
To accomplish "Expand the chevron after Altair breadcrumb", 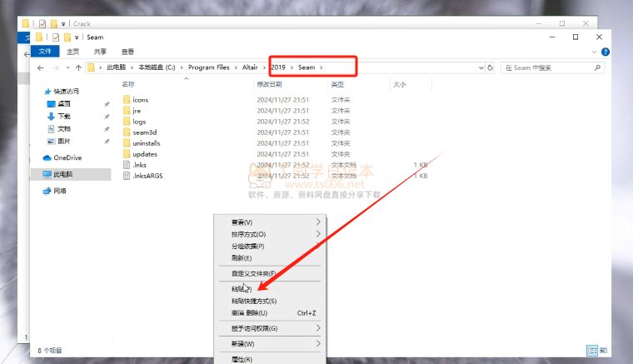I will coord(264,67).
